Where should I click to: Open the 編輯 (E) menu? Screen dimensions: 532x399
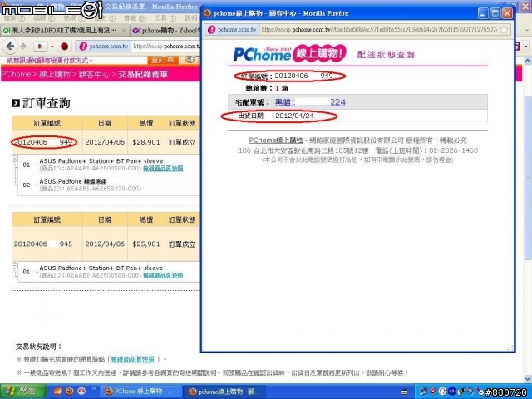pos(44,18)
